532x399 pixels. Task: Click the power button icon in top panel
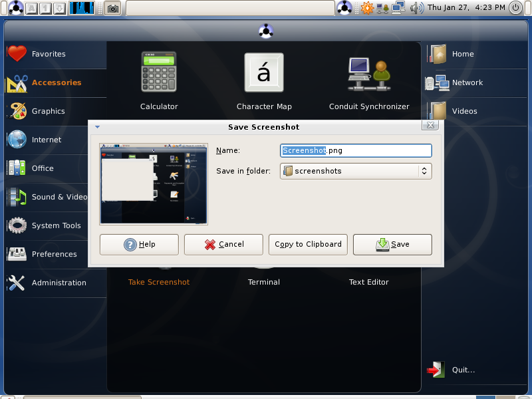pyautogui.click(x=515, y=7)
